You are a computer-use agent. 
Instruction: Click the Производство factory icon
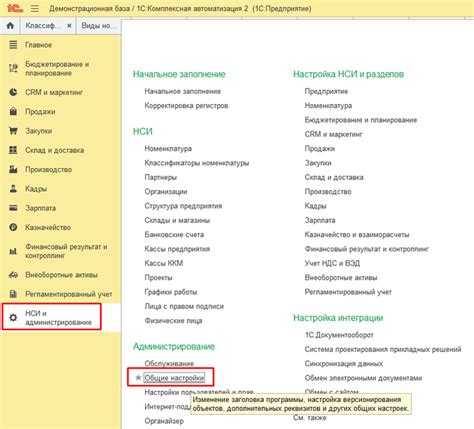13,169
